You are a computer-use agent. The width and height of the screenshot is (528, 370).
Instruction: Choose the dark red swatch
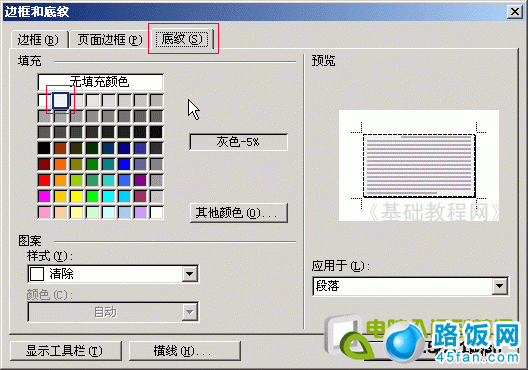pos(44,164)
